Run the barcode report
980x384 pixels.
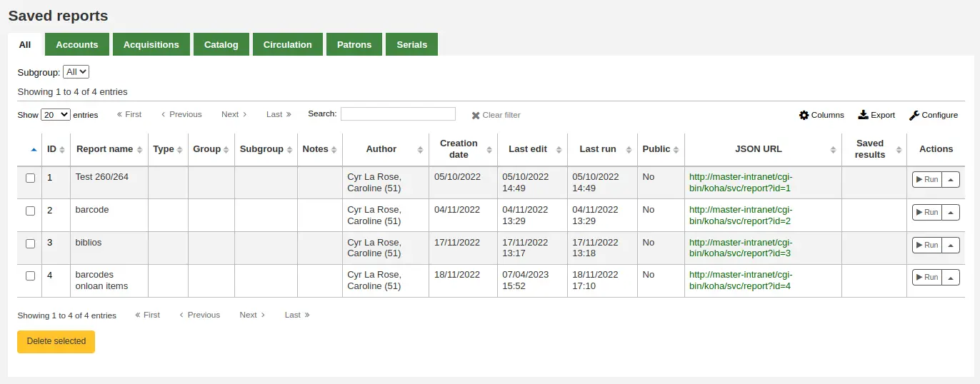click(x=927, y=213)
